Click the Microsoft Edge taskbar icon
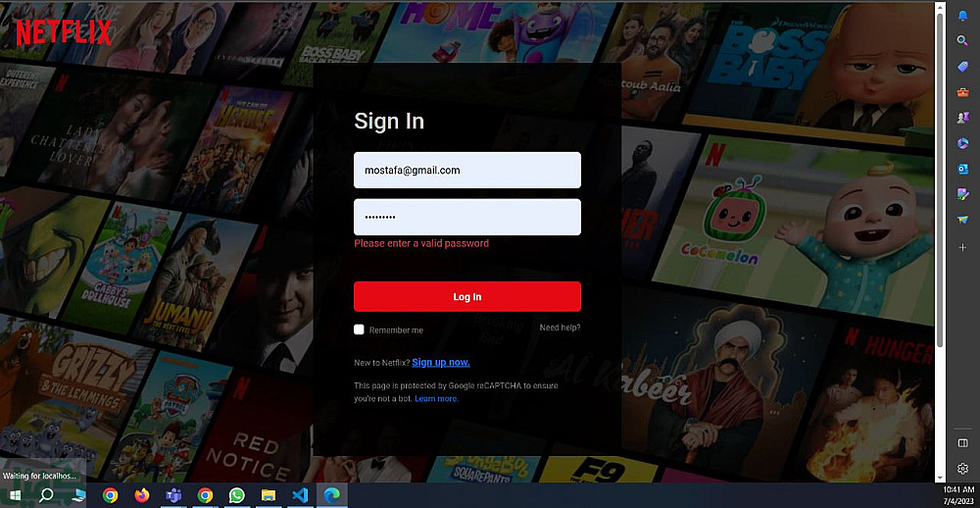The image size is (980, 508). [331, 495]
